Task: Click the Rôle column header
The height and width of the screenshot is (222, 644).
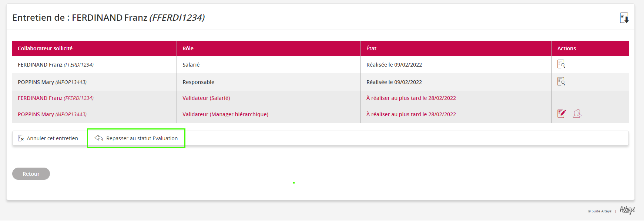Action: pos(188,48)
